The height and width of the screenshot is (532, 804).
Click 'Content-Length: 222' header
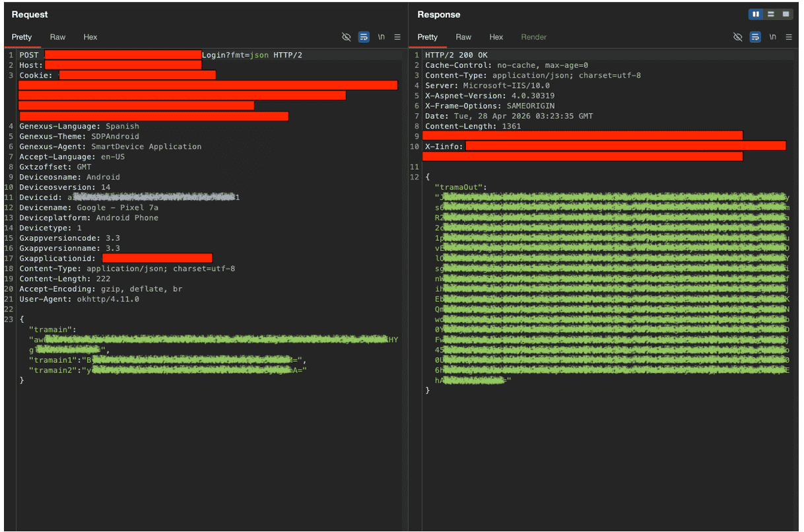(65, 279)
